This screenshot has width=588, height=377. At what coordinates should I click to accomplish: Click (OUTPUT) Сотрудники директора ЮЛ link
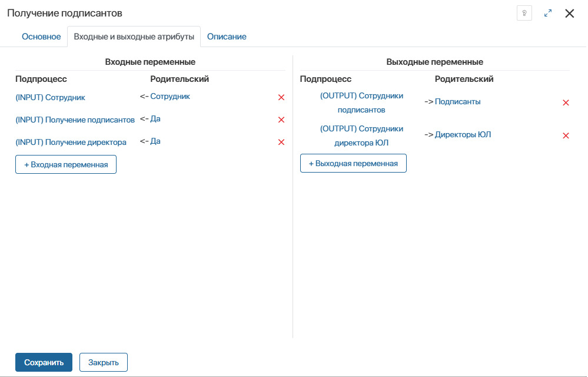pyautogui.click(x=361, y=135)
